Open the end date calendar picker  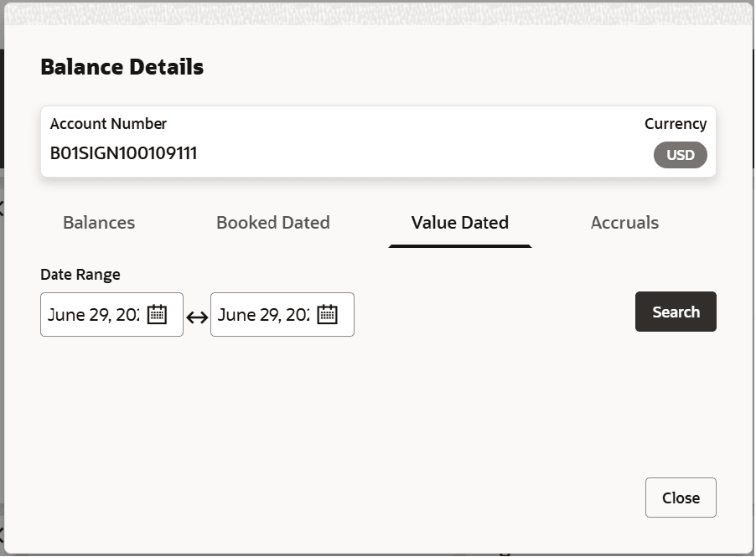(x=328, y=314)
